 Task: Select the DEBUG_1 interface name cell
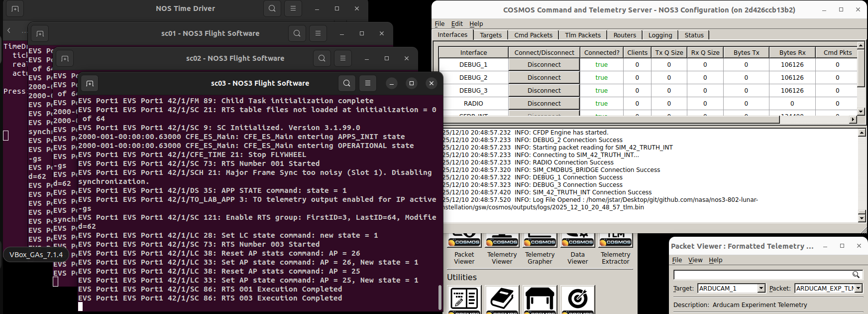[473, 64]
